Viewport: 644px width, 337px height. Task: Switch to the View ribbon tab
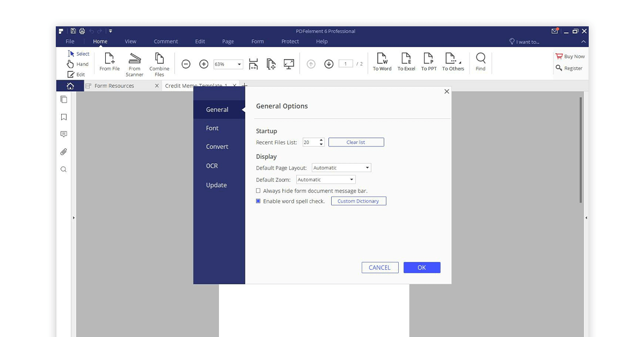(130, 41)
